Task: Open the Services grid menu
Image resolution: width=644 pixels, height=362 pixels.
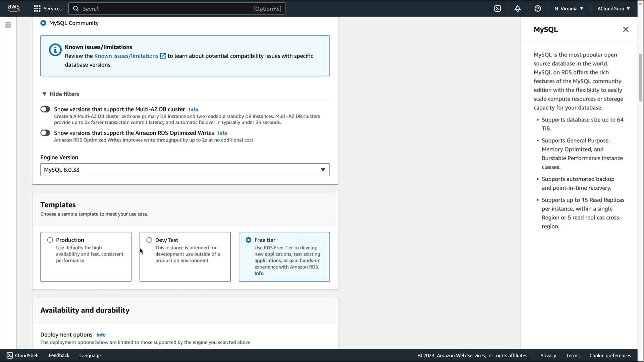Action: click(x=37, y=9)
